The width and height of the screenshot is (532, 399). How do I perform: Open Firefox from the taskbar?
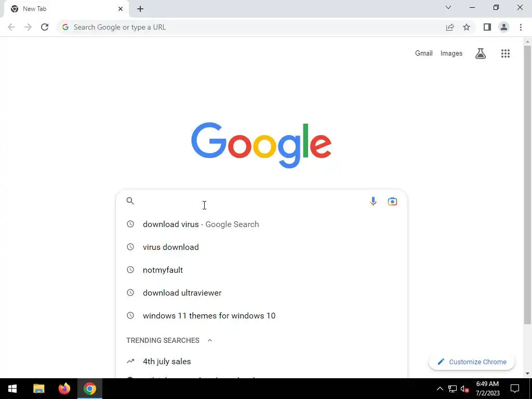pos(64,389)
